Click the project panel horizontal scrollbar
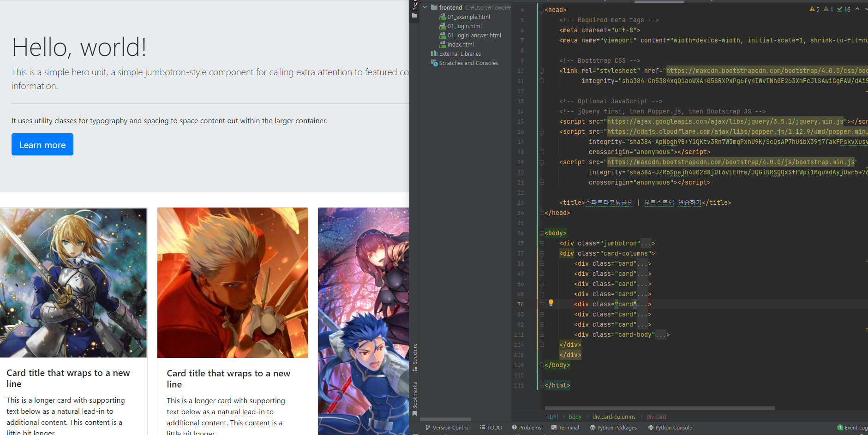The image size is (868, 435). pos(445,419)
